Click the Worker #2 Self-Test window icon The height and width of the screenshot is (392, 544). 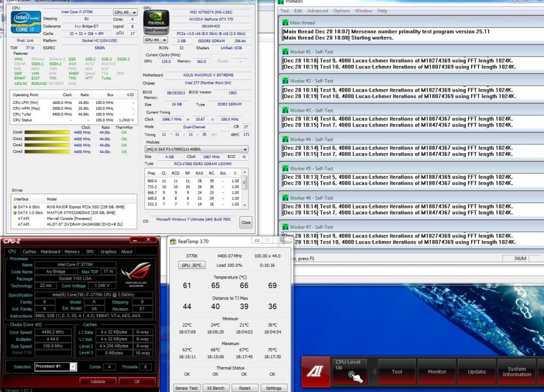(285, 81)
